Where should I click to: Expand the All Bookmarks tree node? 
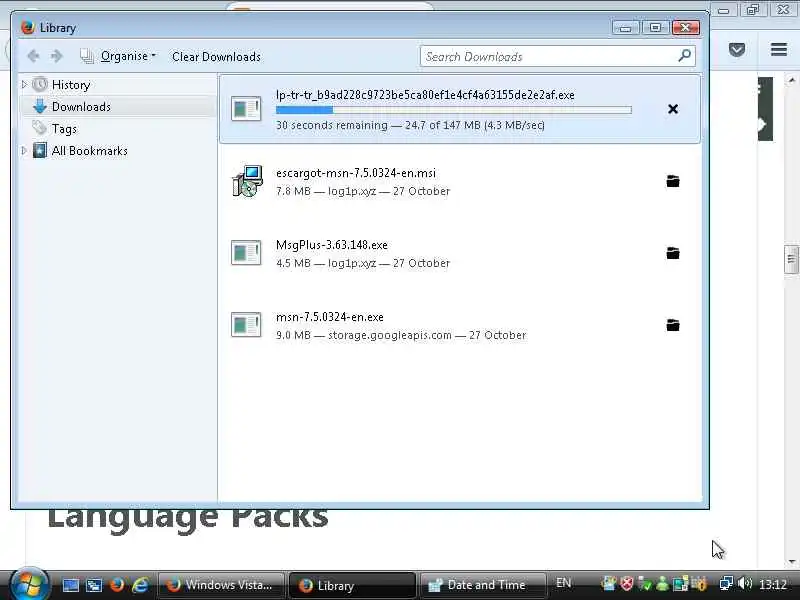click(x=24, y=151)
